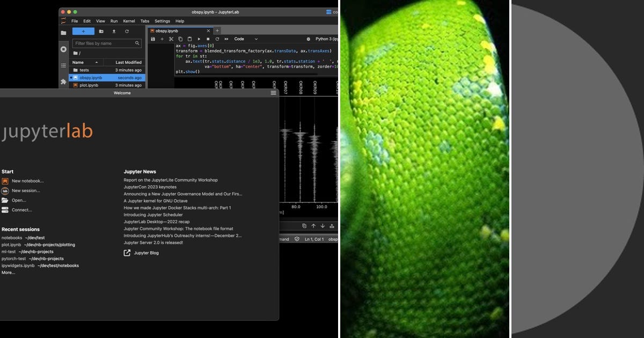The height and width of the screenshot is (338, 644).
Task: Toggle the file browser sidebar panel
Action: tap(63, 34)
